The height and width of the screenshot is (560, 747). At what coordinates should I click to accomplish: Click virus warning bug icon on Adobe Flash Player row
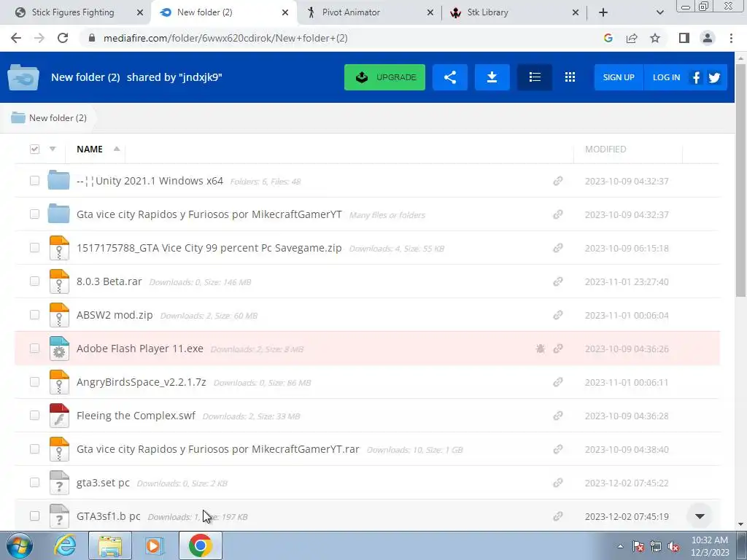tap(541, 349)
